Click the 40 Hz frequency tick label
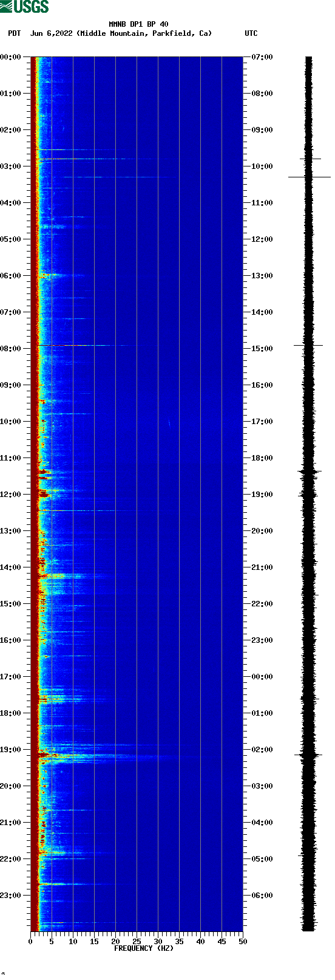Screen dimensions: 335x980 pos(200,942)
